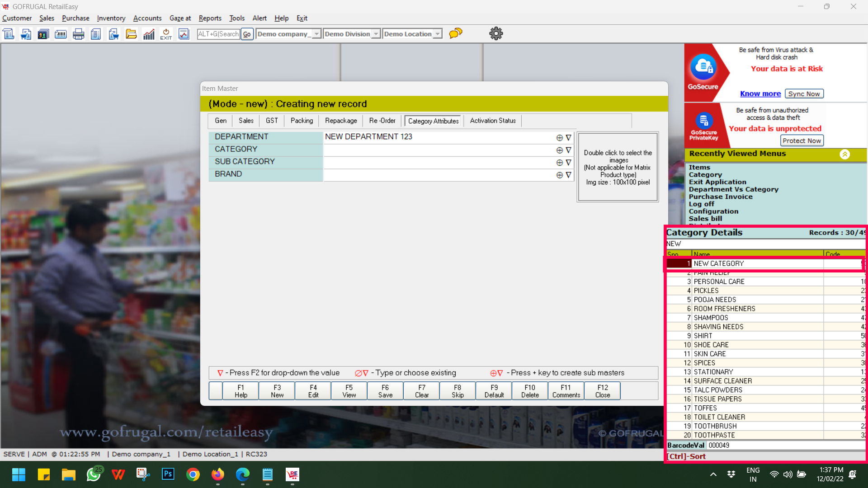Switch to the Activation Status tab
This screenshot has height=488, width=868.
point(492,121)
